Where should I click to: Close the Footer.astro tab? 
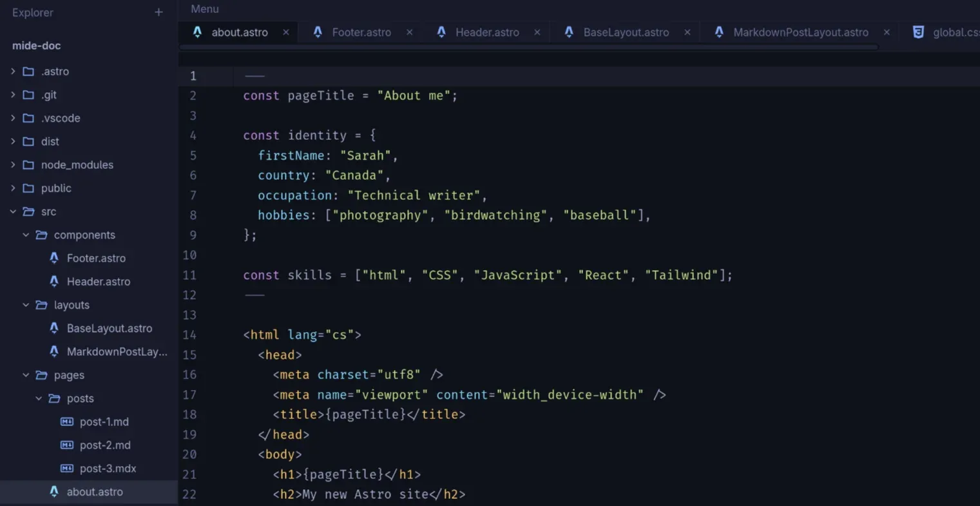(410, 32)
